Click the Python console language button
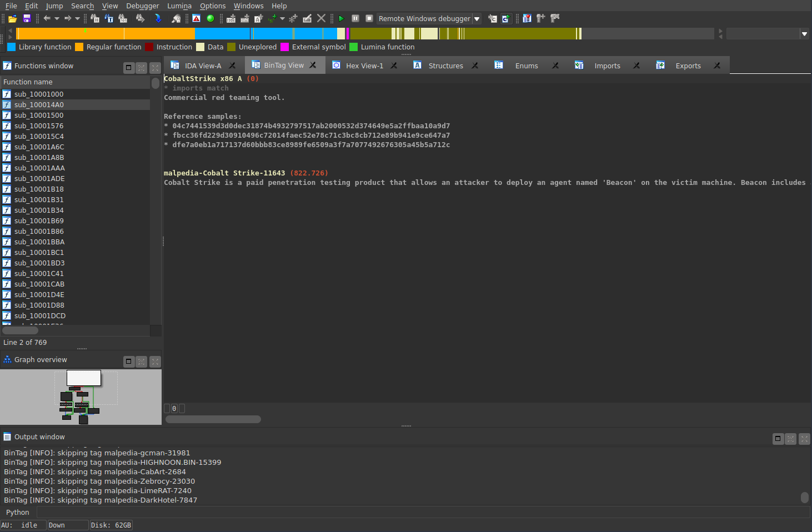 [18, 512]
